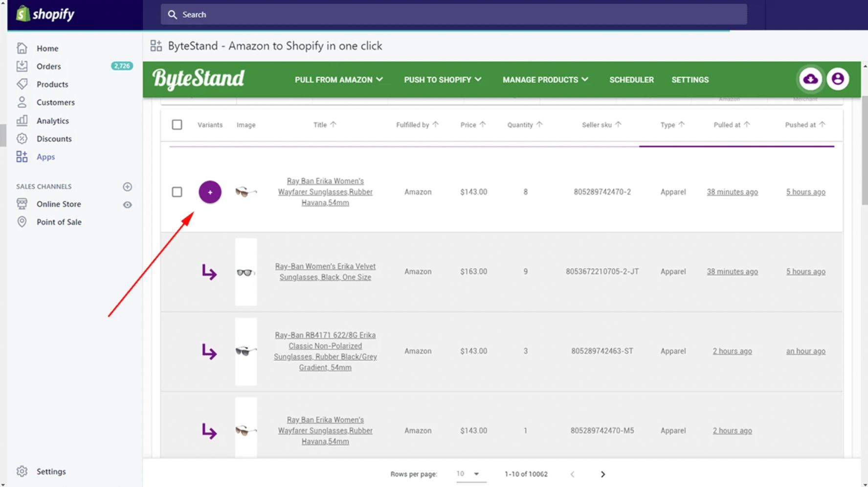Open Analytics page
Screen dimensions: 868x487
coord(52,121)
